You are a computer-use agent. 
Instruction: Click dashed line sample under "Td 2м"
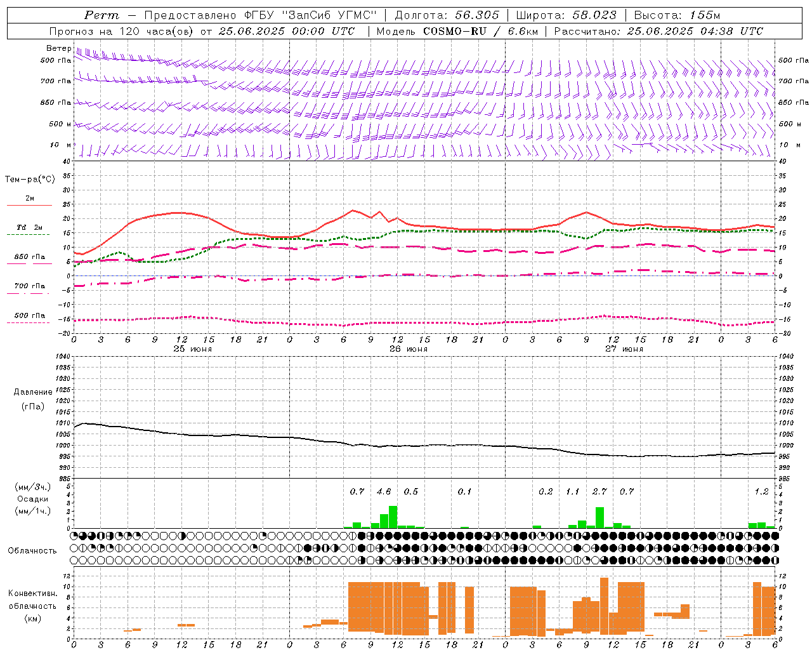28,234
